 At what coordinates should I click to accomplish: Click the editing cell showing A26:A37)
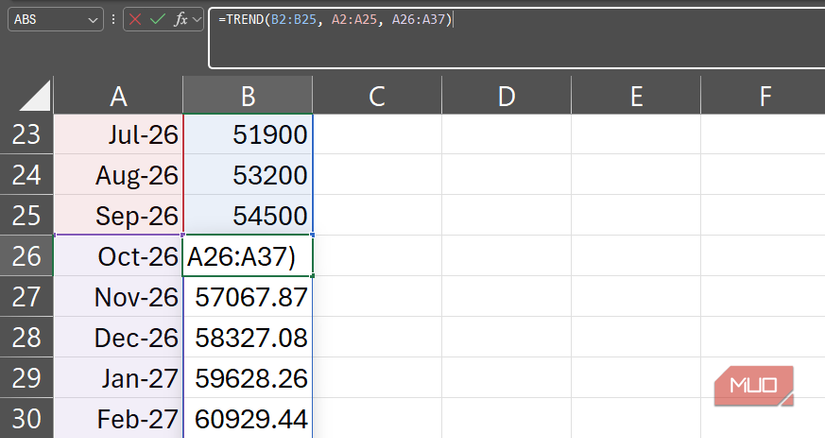point(248,256)
